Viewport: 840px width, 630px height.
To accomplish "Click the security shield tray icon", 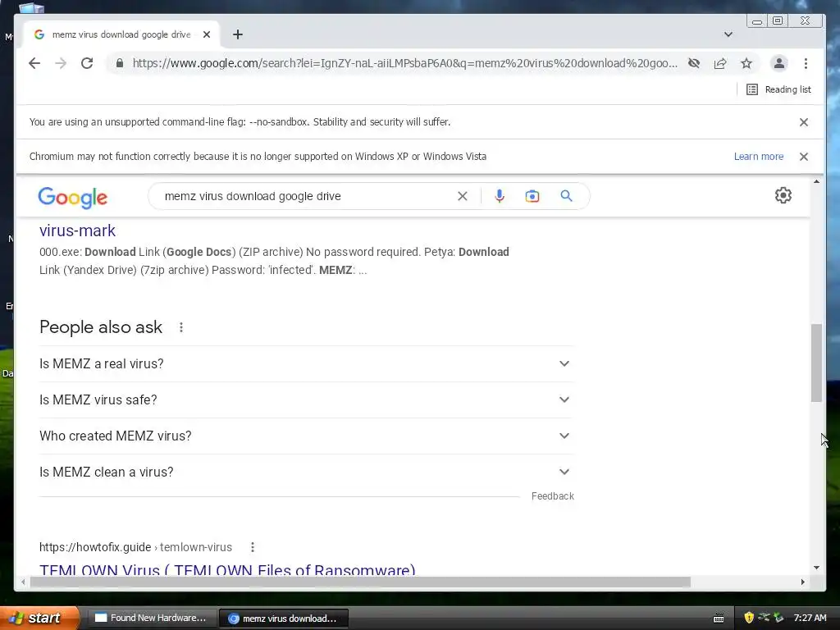I will click(749, 618).
